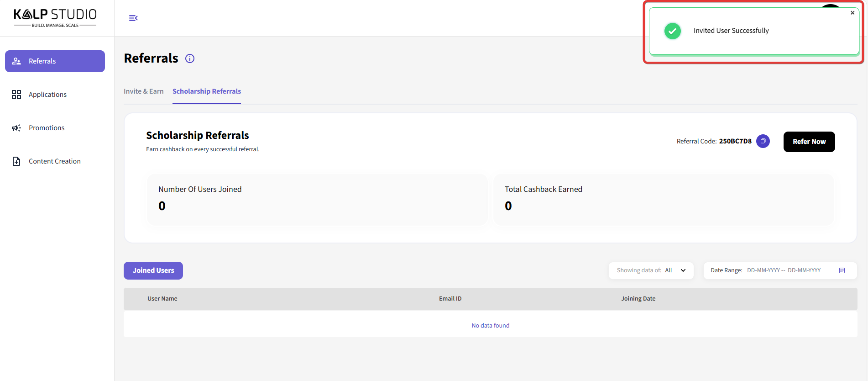
Task: Click the Promotions megaphone icon
Action: pos(16,128)
